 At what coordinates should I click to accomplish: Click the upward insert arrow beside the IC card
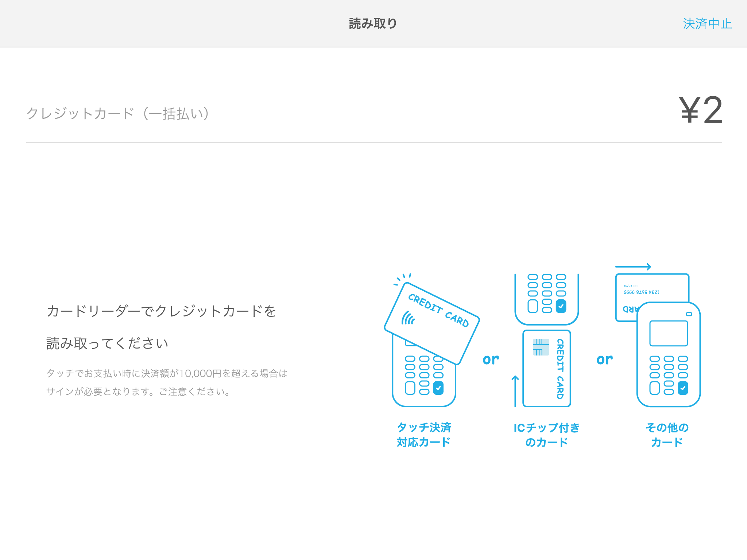pos(515,391)
